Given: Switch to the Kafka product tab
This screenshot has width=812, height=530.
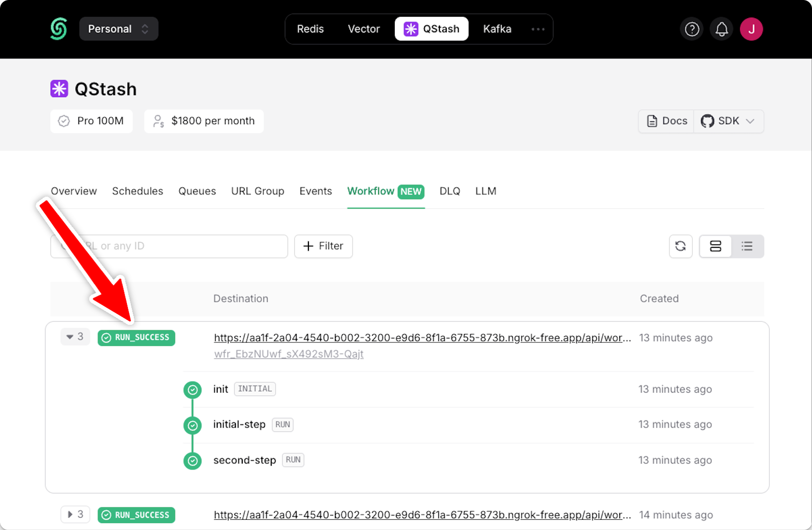Looking at the screenshot, I should pos(497,29).
